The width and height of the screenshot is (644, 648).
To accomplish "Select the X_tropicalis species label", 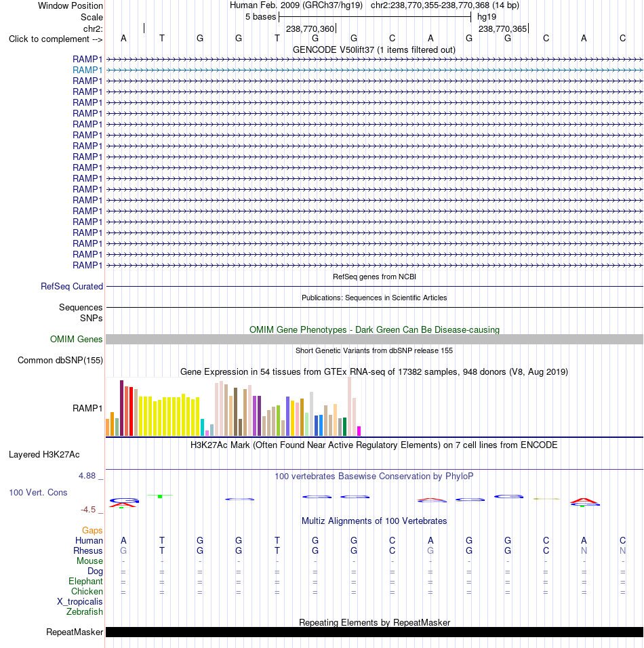I will pos(80,602).
